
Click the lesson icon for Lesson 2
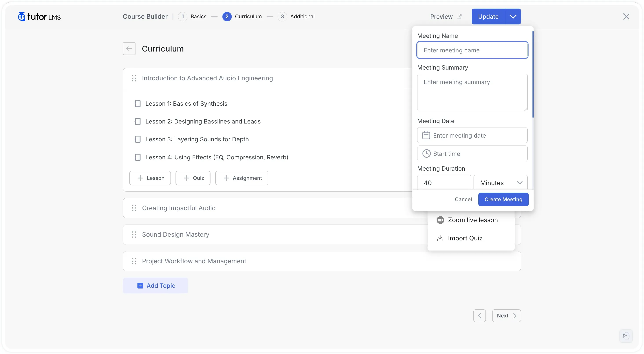(137, 121)
